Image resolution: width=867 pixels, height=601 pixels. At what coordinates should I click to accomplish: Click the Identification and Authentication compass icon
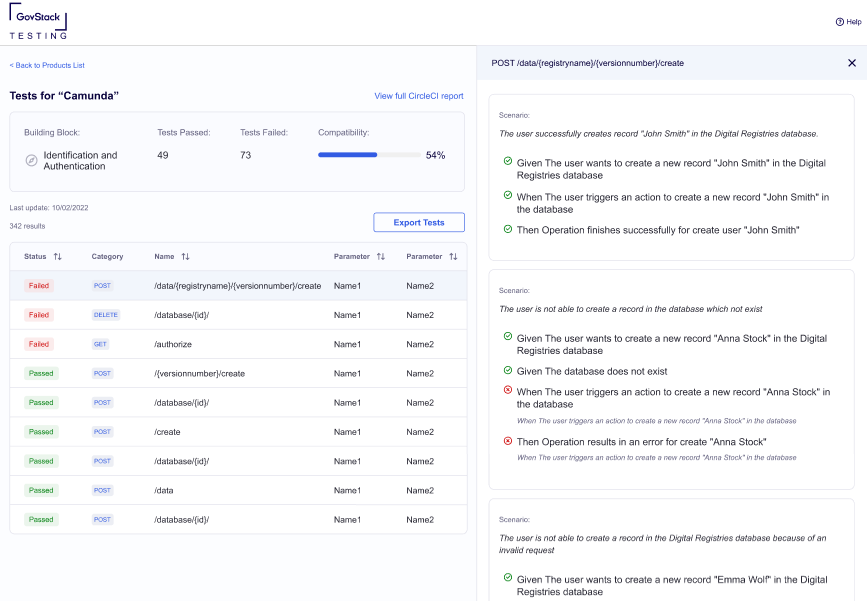point(32,160)
